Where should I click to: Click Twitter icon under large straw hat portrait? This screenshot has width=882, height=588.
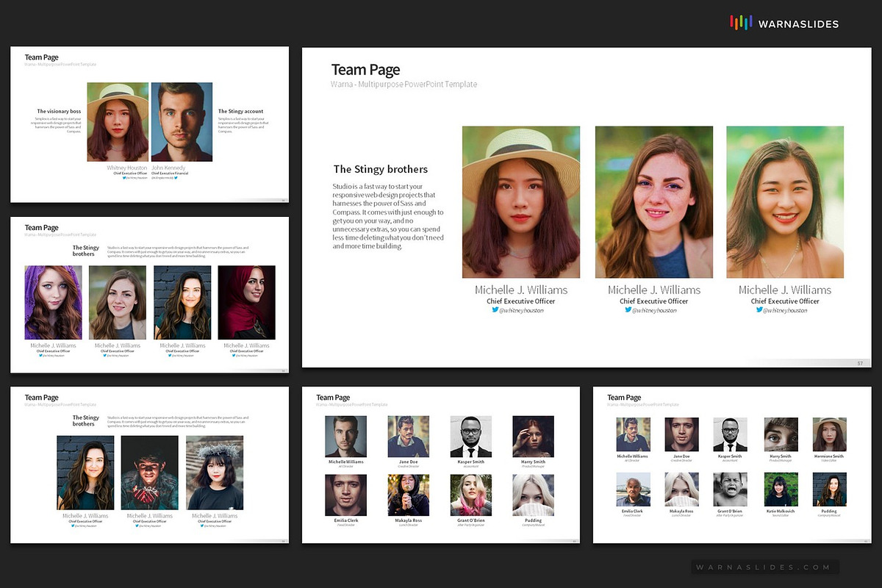(x=495, y=309)
